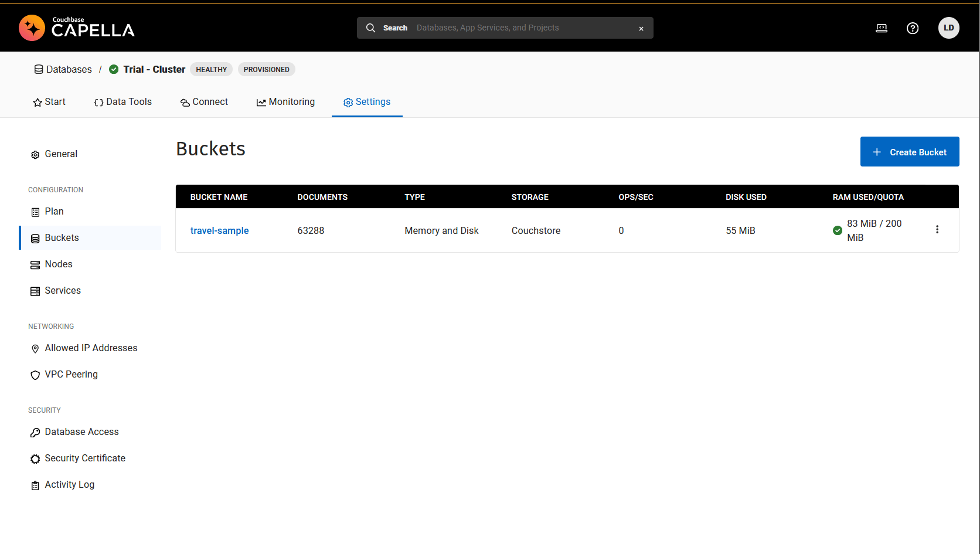Image resolution: width=980 pixels, height=554 pixels.
Task: Select Buckets in the sidebar
Action: point(90,238)
